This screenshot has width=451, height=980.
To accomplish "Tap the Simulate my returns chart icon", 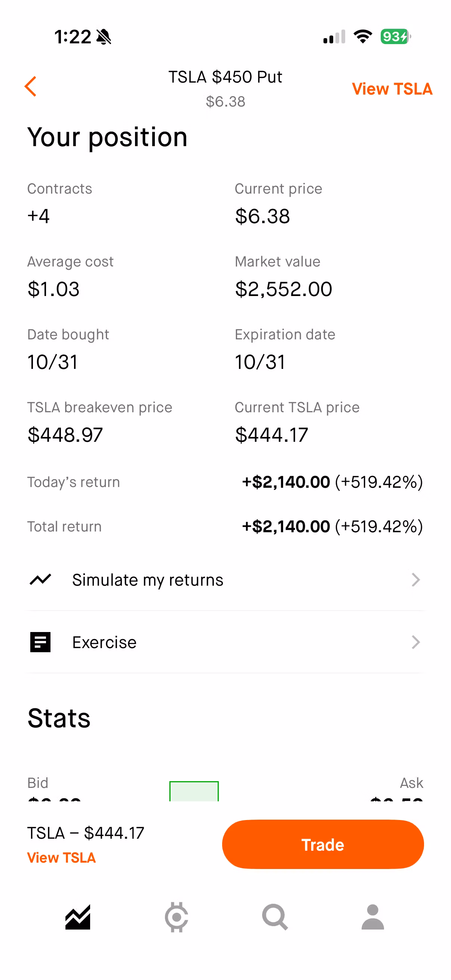I will click(x=40, y=579).
